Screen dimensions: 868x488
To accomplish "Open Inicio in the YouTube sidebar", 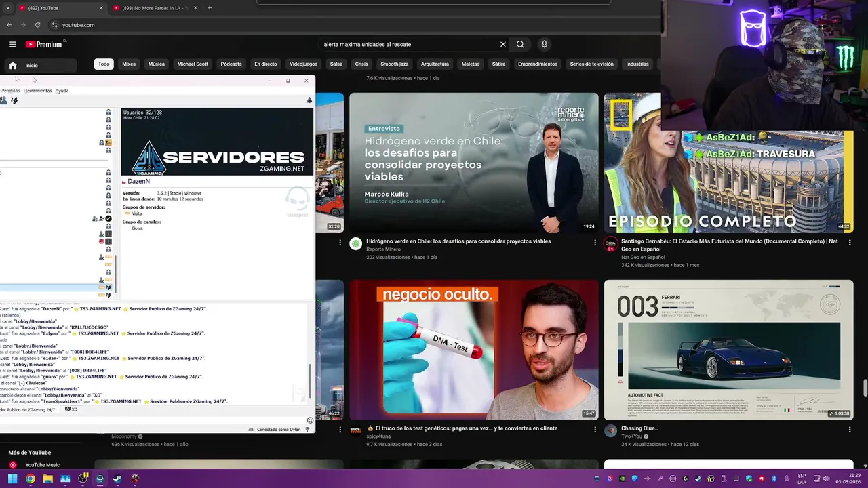I will [x=39, y=66].
